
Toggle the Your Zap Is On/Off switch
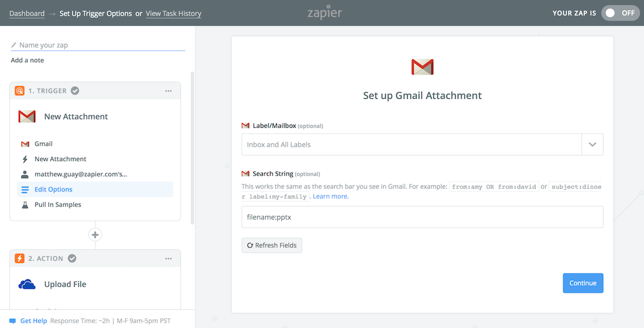[621, 13]
